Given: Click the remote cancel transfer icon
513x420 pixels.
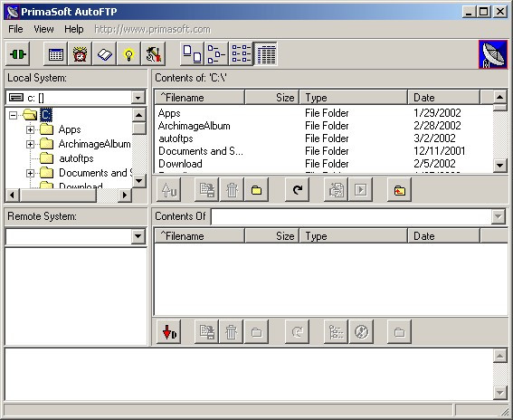Looking at the screenshot, I should (361, 331).
